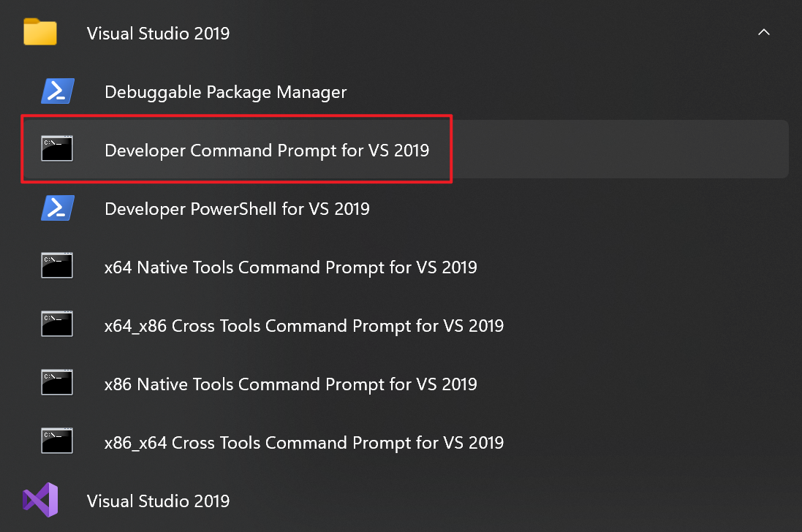Click the Developer Command Prompt console icon
802x532 pixels.
(x=57, y=150)
